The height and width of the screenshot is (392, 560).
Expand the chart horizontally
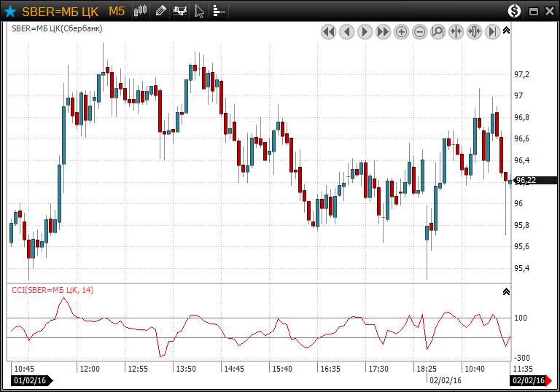coord(474,31)
